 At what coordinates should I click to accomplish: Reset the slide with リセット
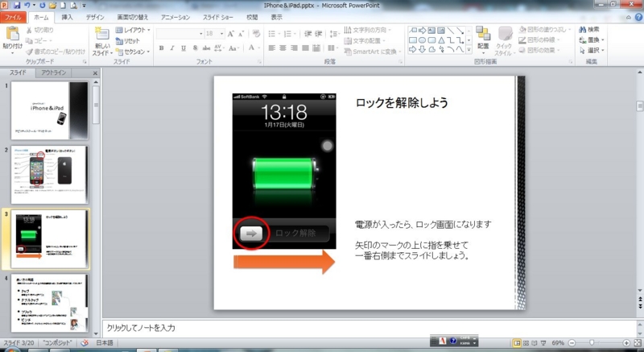point(127,40)
